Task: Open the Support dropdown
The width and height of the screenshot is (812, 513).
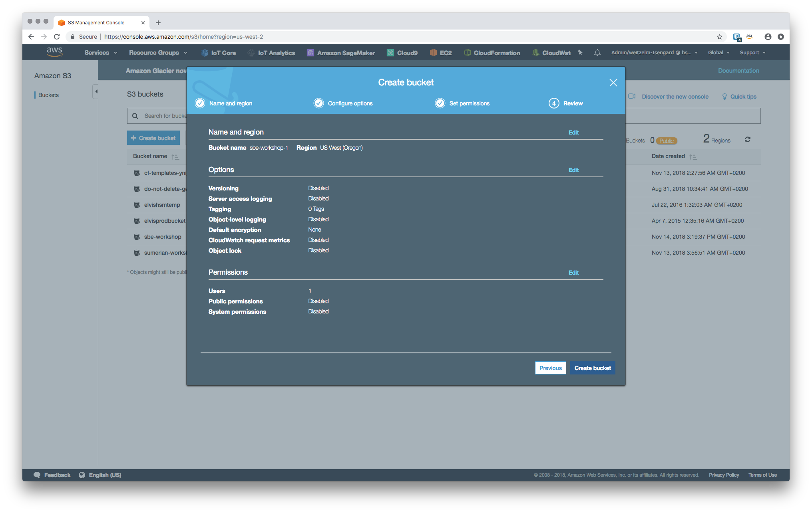Action: [x=753, y=53]
